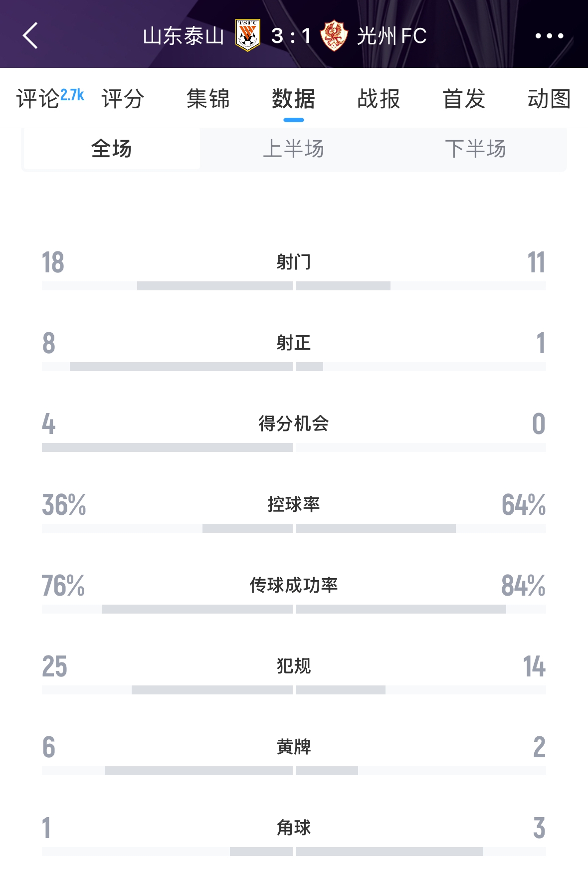Select the 全场 full match filter

pyautogui.click(x=110, y=150)
